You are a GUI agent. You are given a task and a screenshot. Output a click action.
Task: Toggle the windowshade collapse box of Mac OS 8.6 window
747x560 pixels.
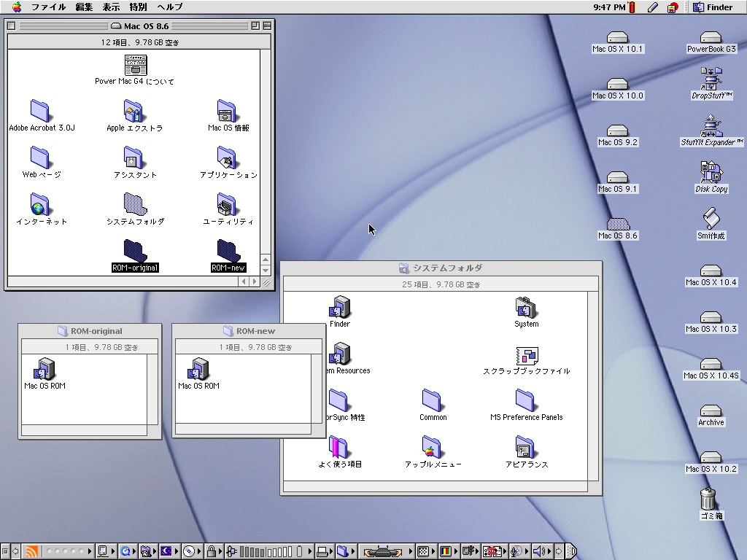(x=267, y=26)
